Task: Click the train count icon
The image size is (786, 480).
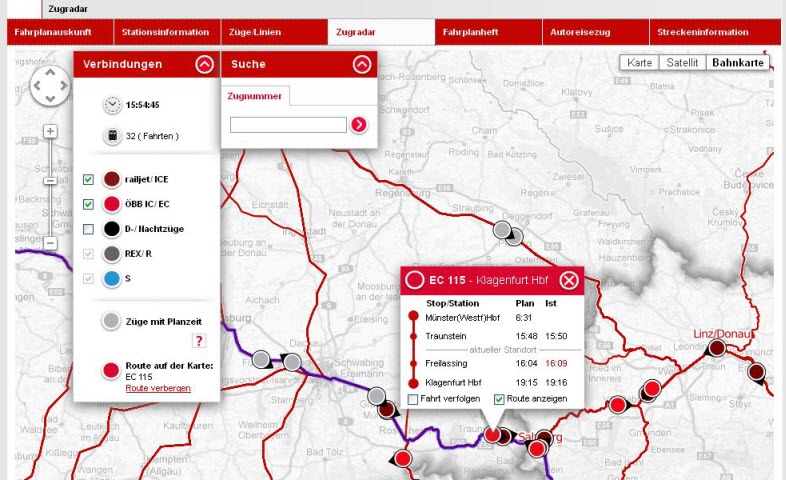Action: tap(112, 136)
